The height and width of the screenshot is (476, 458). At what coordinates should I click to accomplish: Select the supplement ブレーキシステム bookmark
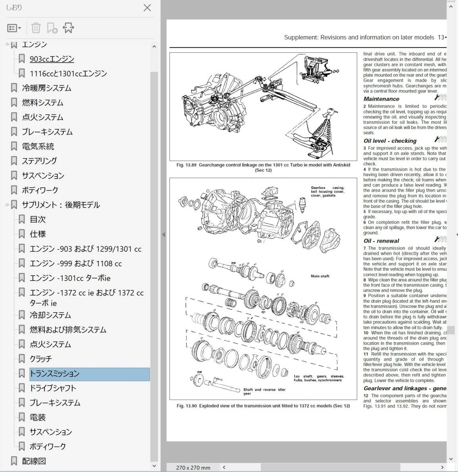[55, 403]
